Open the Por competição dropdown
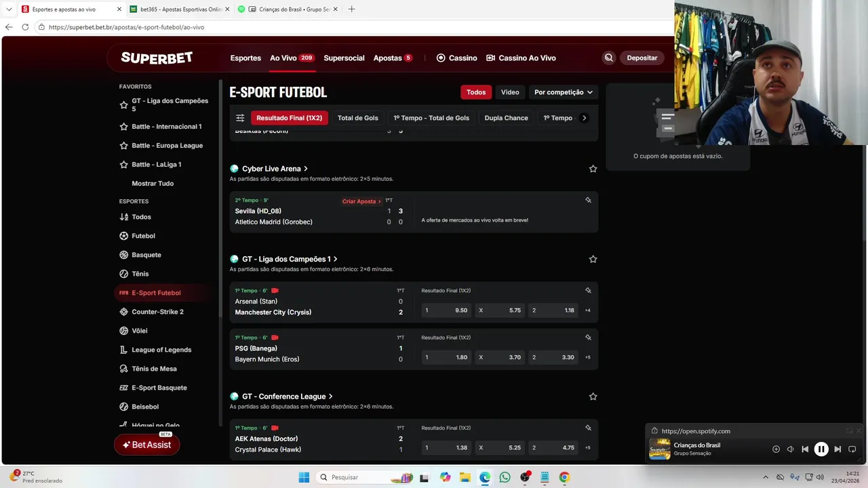Image resolution: width=868 pixels, height=488 pixels. point(563,92)
